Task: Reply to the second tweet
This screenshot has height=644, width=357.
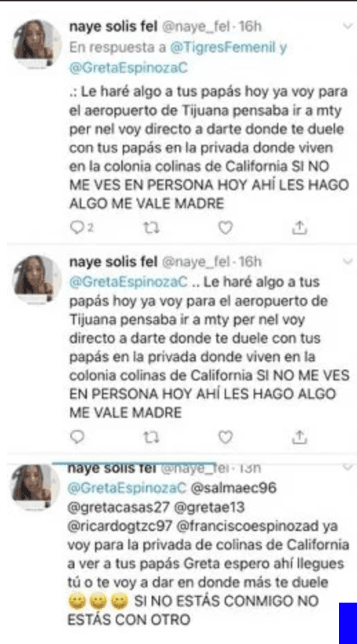Action: coord(77,437)
